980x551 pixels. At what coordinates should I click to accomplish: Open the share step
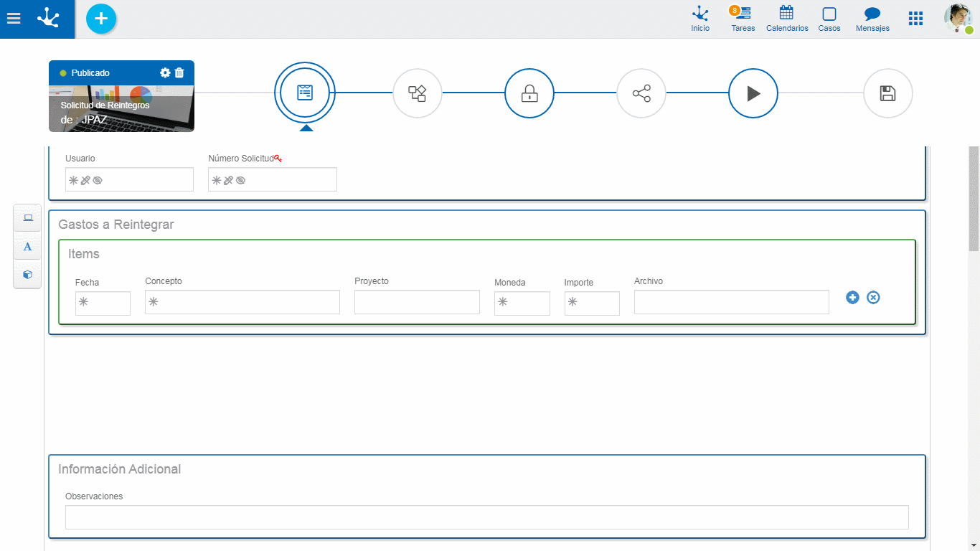click(x=641, y=93)
